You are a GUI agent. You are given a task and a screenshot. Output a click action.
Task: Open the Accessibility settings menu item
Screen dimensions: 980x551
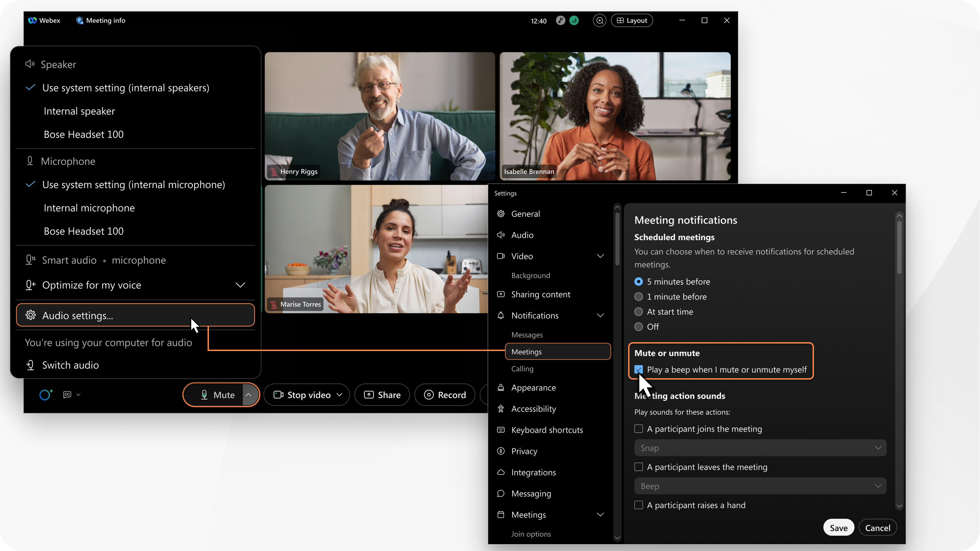[534, 408]
